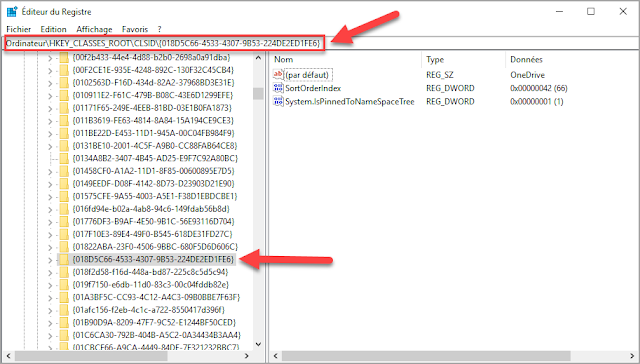Click the values pane scroll right arrow

click(x=632, y=356)
